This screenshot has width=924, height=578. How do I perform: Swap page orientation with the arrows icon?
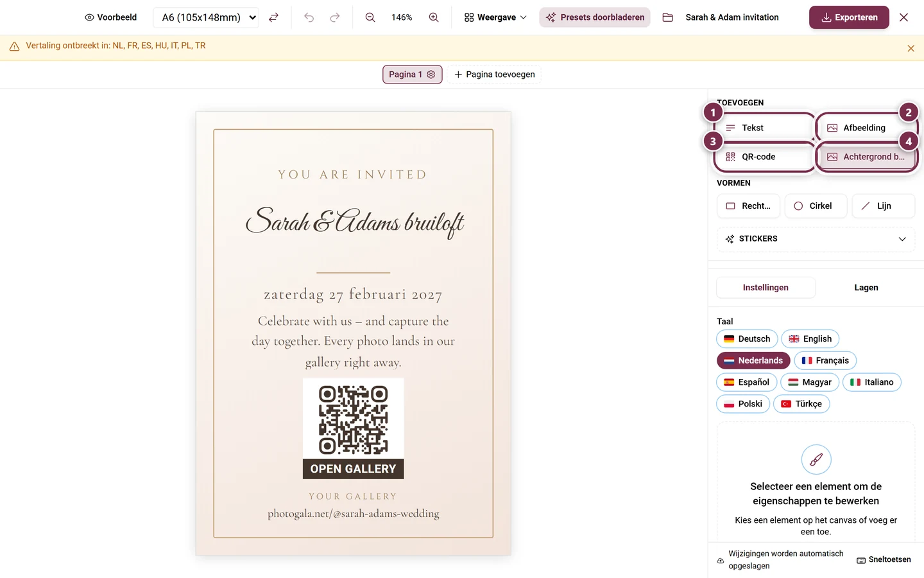point(273,17)
